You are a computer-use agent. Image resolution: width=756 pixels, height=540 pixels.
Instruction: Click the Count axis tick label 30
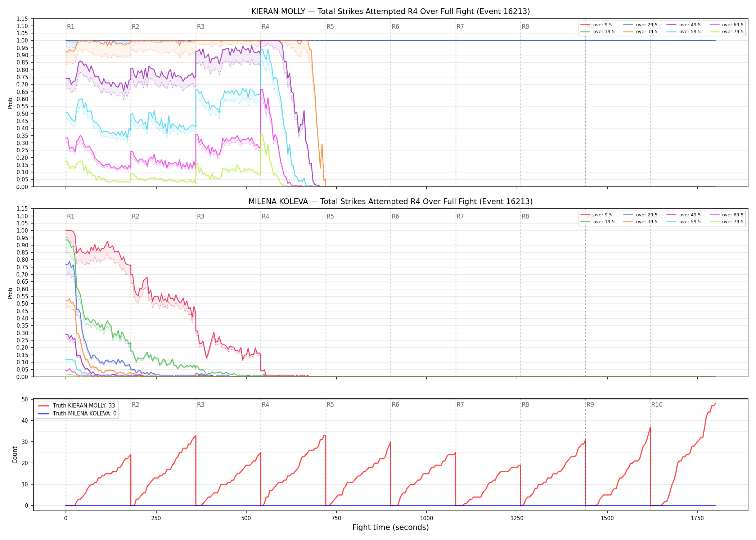(25, 442)
